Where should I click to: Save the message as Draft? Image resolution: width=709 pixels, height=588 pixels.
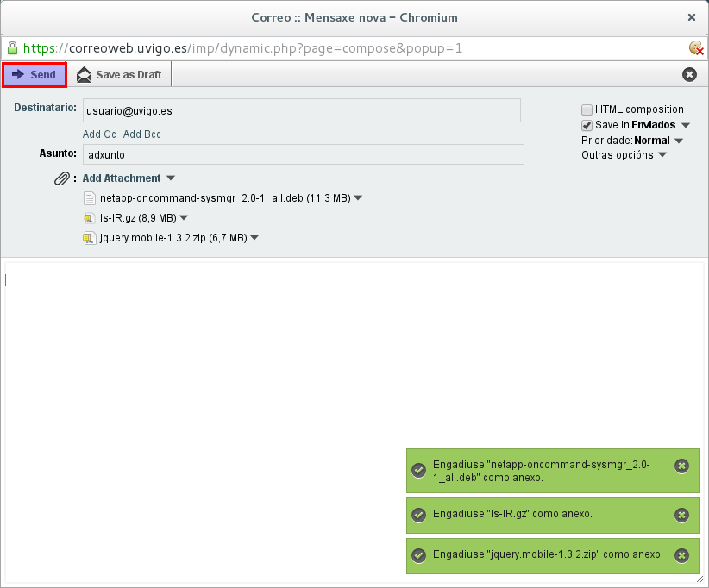pos(120,75)
